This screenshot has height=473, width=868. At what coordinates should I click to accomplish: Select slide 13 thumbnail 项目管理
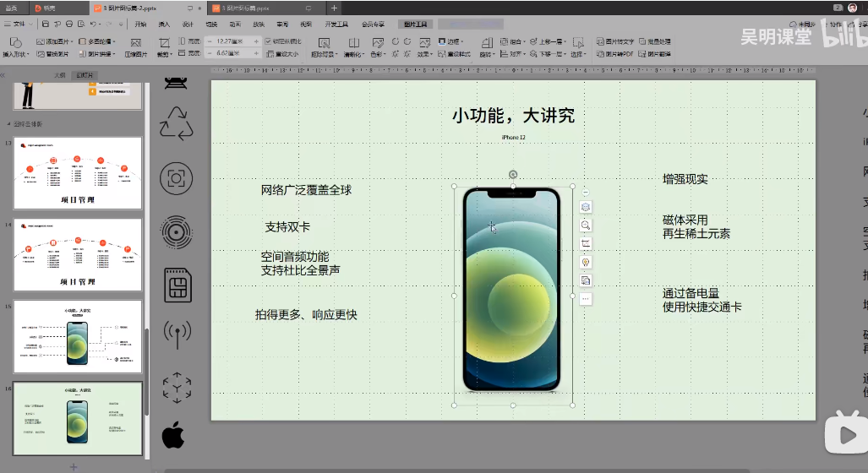click(78, 172)
